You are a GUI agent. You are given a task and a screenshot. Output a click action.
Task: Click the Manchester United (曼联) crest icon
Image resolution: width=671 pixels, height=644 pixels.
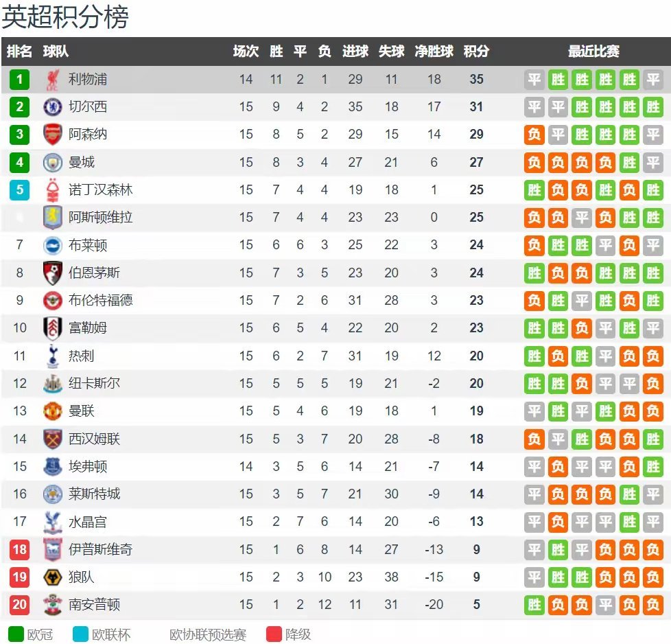(x=53, y=411)
